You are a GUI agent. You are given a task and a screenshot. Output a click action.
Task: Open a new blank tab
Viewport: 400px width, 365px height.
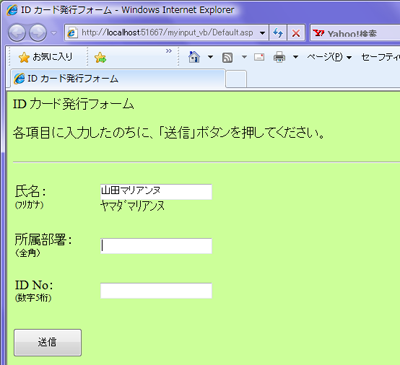pyautogui.click(x=236, y=79)
